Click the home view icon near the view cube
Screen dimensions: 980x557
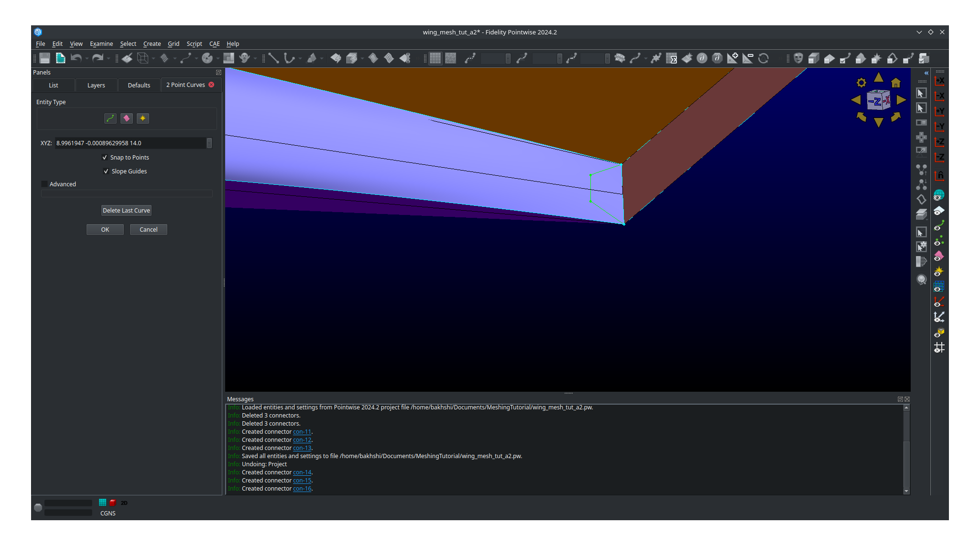(896, 82)
